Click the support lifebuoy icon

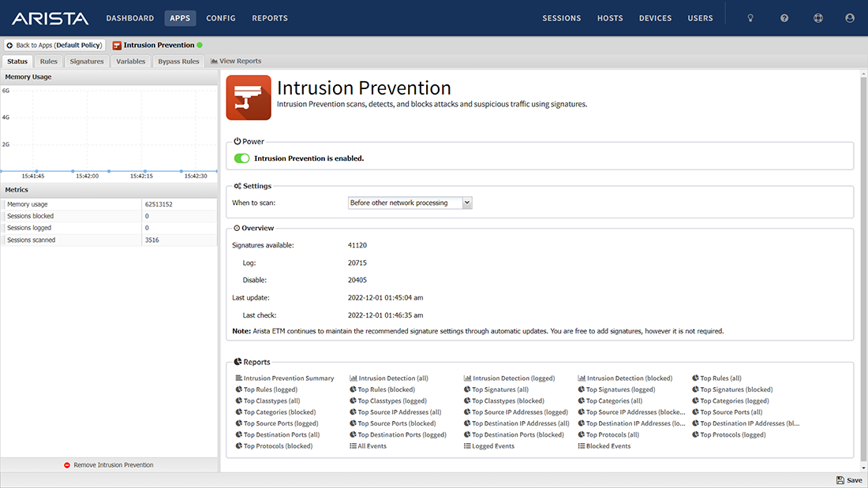point(817,18)
